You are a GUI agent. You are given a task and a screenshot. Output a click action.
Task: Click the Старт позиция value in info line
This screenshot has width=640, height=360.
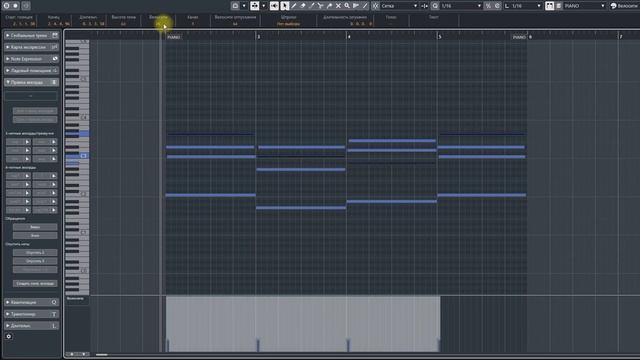coord(24,24)
